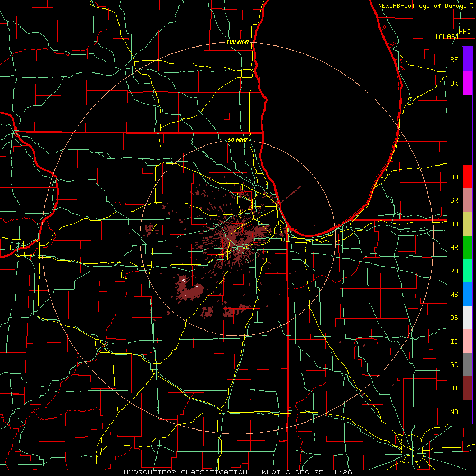Click the IC pink legend swatch
Image resolution: width=476 pixels, height=476 pixels.
tap(467, 341)
